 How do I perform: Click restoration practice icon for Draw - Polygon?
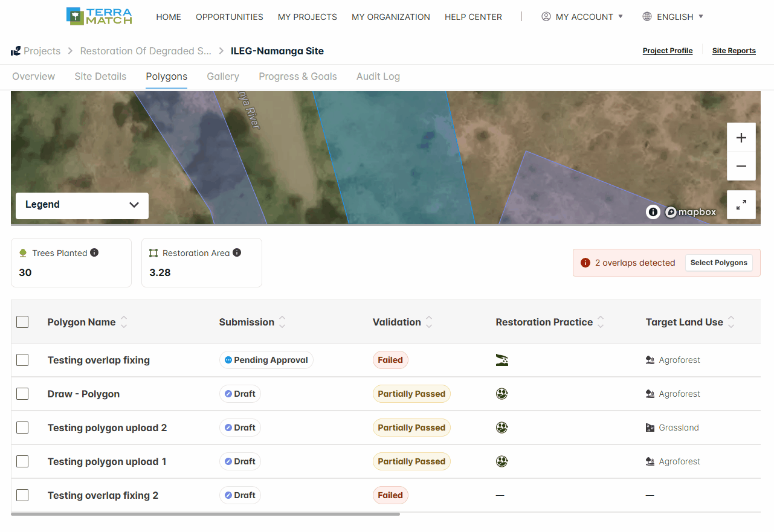501,394
